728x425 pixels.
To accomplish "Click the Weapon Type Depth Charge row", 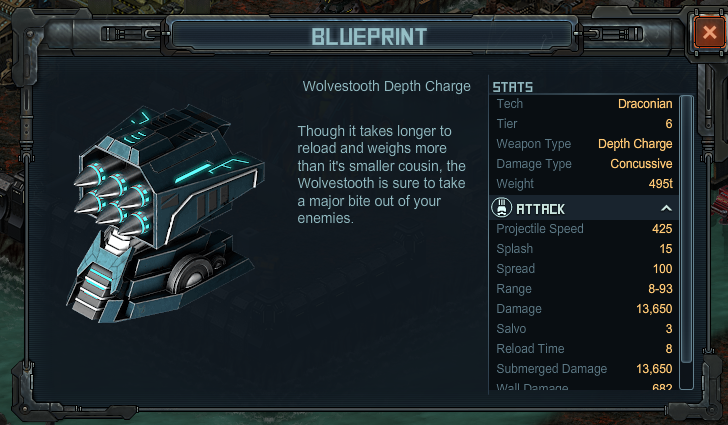I will [584, 144].
